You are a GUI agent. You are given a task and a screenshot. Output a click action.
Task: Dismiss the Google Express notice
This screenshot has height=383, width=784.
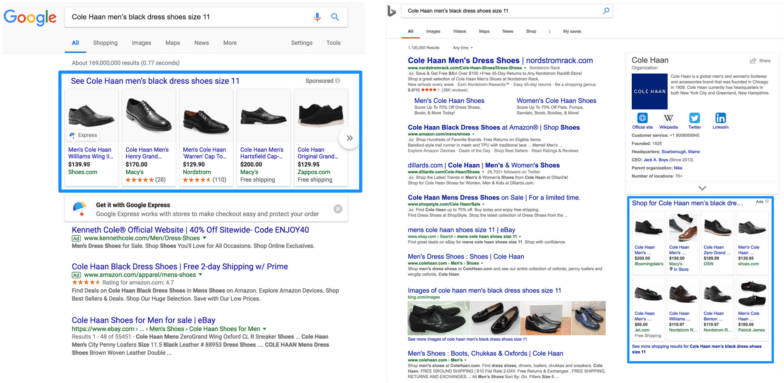coord(338,209)
